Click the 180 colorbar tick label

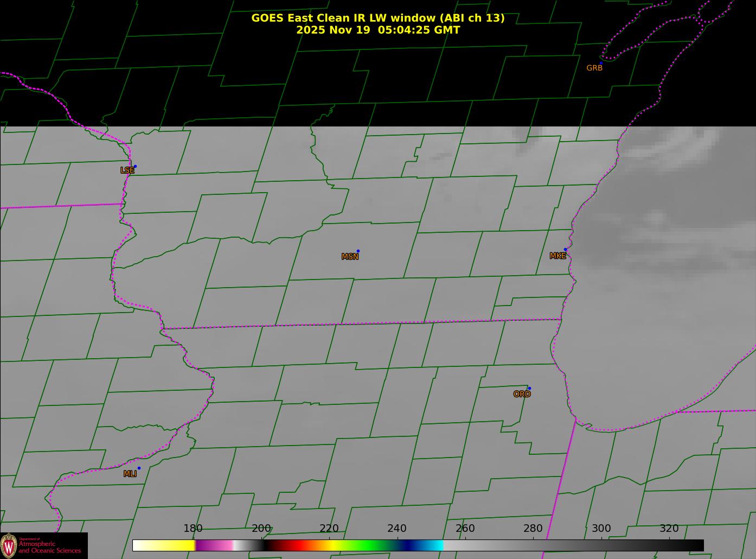point(193,529)
